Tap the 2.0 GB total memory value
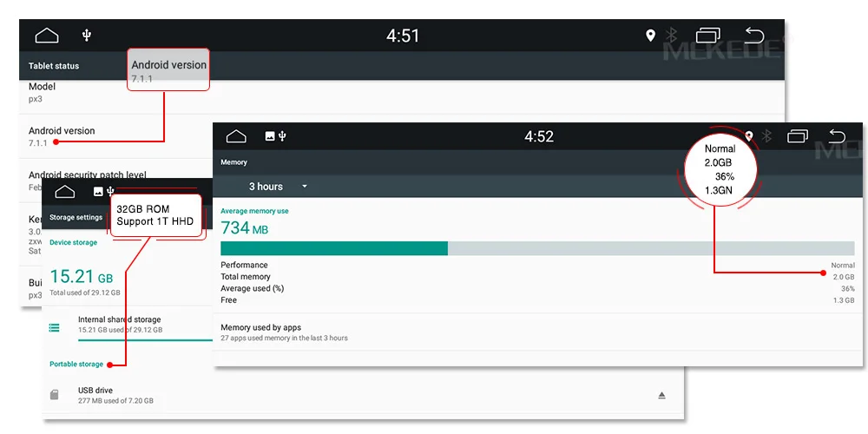The height and width of the screenshot is (434, 868). (844, 277)
